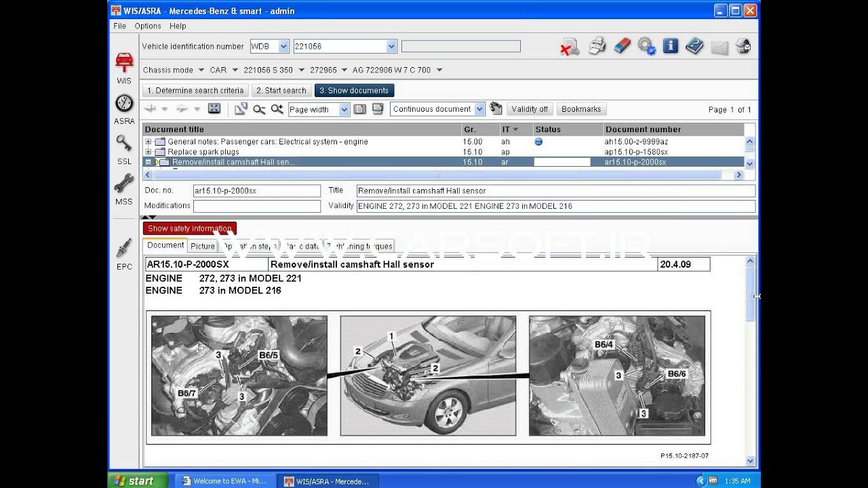The height and width of the screenshot is (488, 868).
Task: Select the zoom region tool icon
Action: [241, 109]
